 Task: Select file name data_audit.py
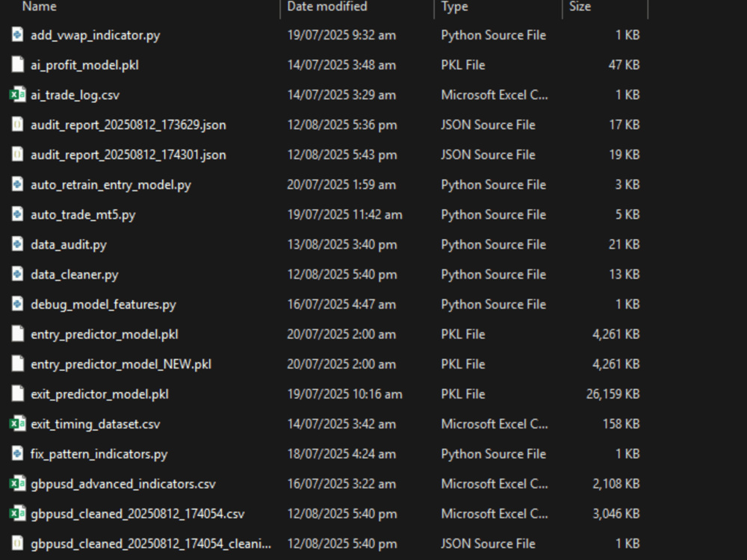click(x=69, y=245)
